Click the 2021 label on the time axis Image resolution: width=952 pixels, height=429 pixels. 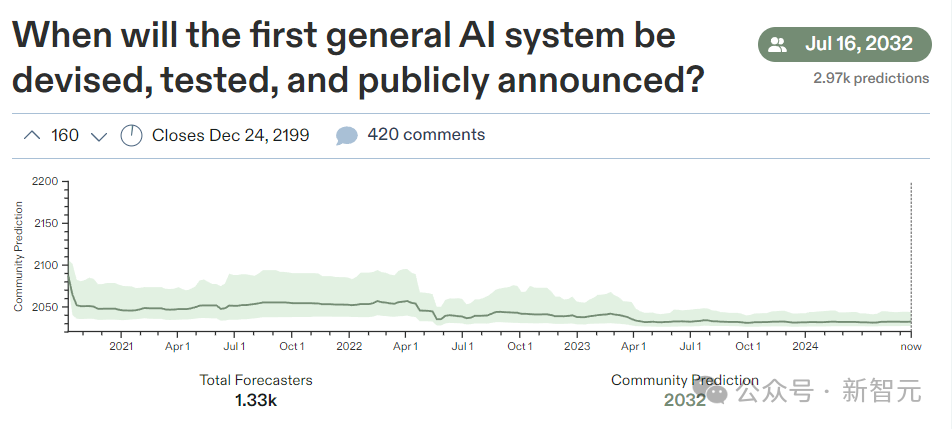pos(121,346)
